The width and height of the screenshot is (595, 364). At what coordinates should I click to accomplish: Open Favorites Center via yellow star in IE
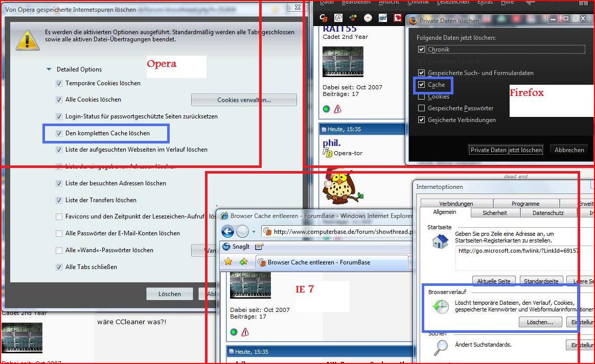(x=228, y=261)
